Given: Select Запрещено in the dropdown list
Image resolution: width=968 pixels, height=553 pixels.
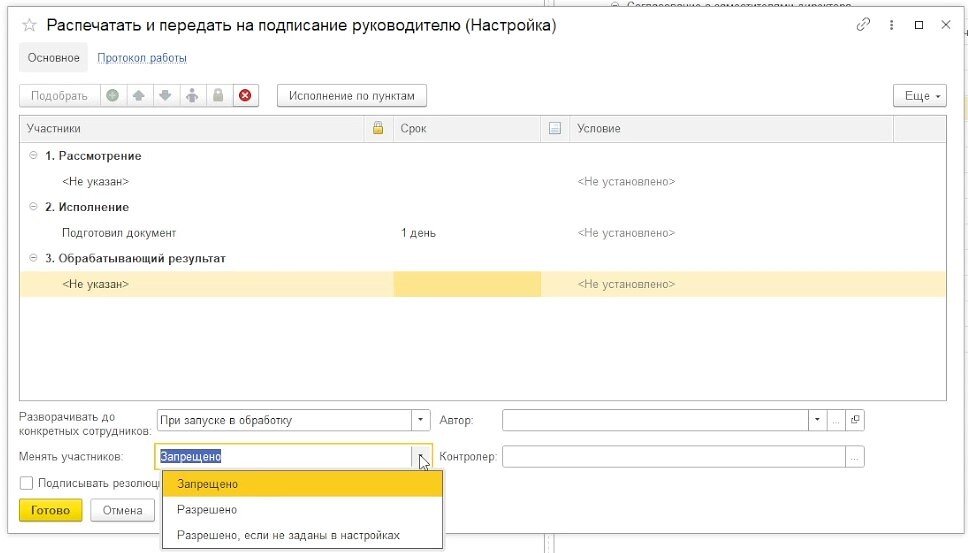Looking at the screenshot, I should point(302,484).
